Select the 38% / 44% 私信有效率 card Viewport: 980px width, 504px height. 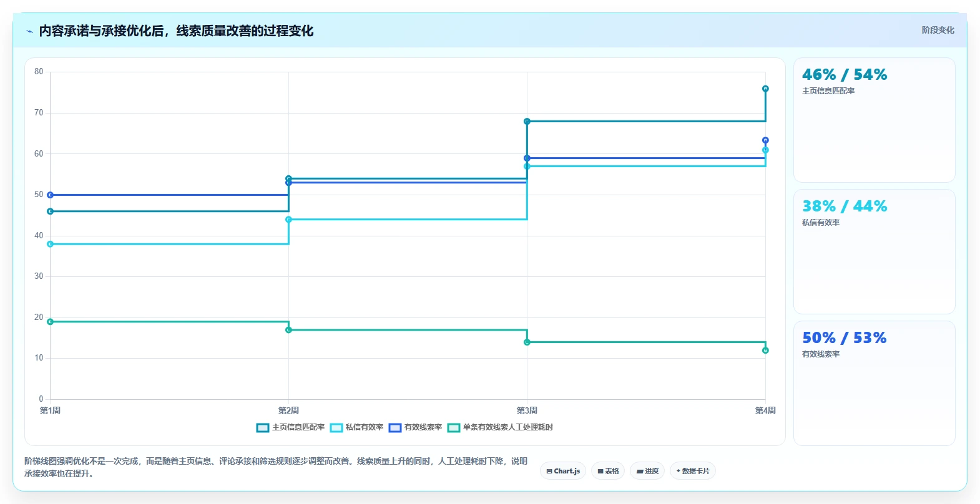click(x=874, y=251)
